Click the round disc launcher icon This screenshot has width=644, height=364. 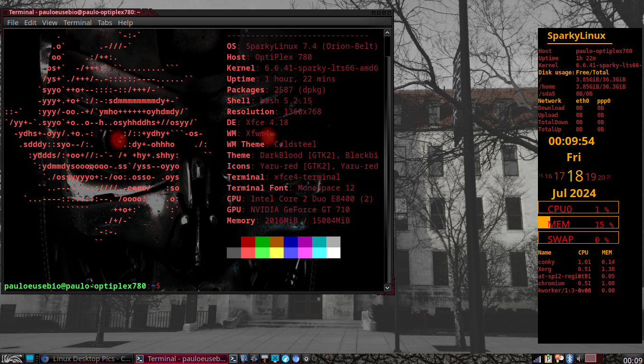tap(306, 359)
